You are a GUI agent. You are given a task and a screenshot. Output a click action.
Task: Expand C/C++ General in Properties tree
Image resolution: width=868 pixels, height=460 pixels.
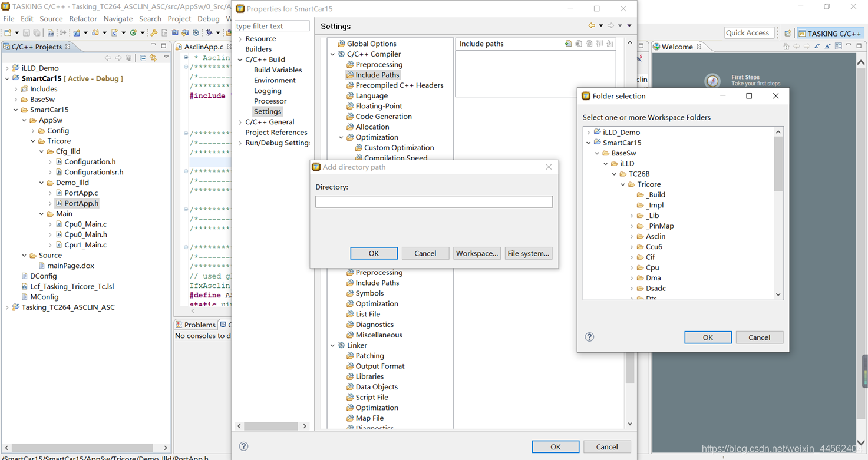tap(240, 122)
